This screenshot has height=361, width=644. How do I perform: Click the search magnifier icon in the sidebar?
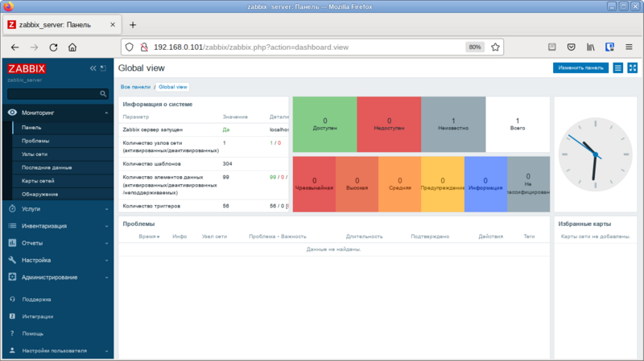tap(103, 94)
